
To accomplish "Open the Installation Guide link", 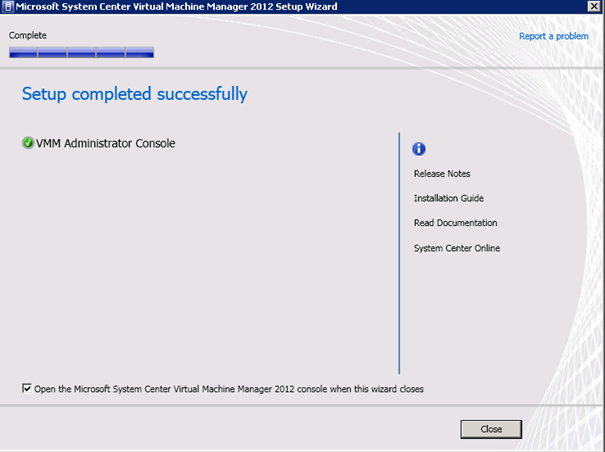I will click(x=449, y=198).
